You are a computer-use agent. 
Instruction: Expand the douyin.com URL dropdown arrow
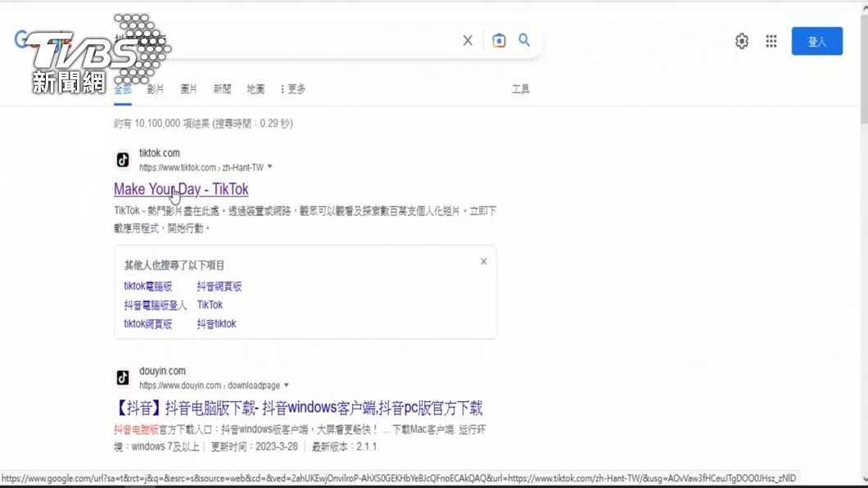click(x=287, y=385)
